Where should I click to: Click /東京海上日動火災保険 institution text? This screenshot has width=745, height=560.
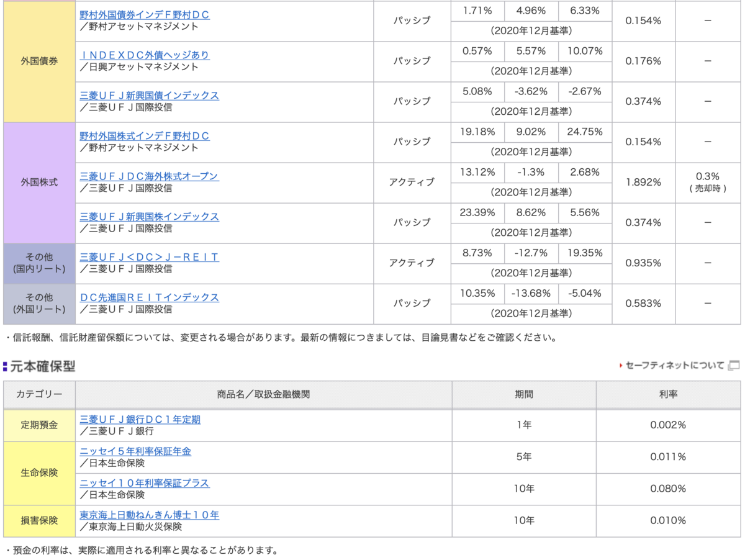tap(131, 526)
